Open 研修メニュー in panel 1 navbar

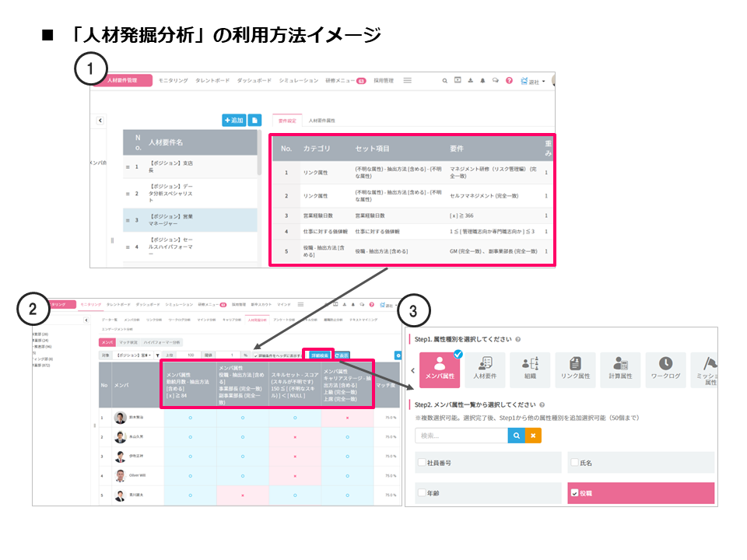[x=345, y=80]
